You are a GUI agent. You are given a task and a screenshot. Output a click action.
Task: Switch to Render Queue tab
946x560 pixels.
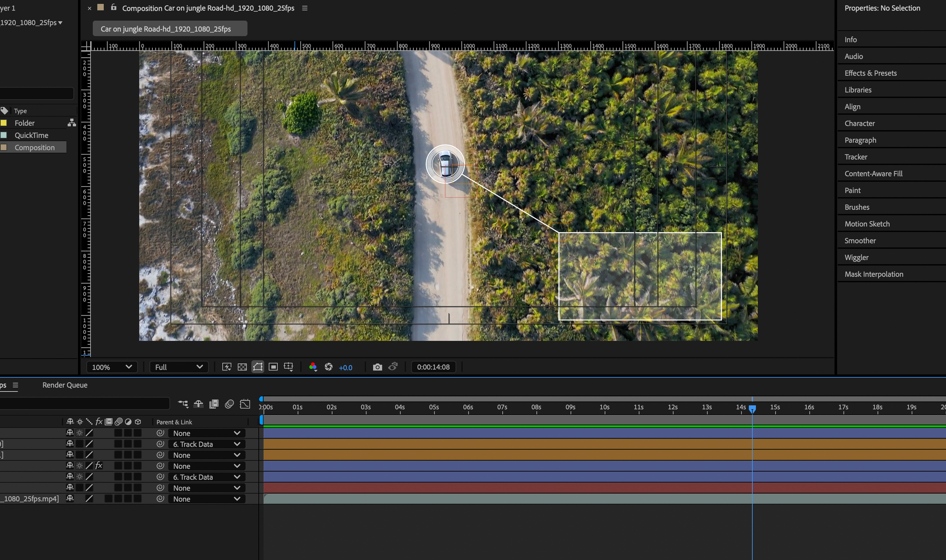[65, 385]
